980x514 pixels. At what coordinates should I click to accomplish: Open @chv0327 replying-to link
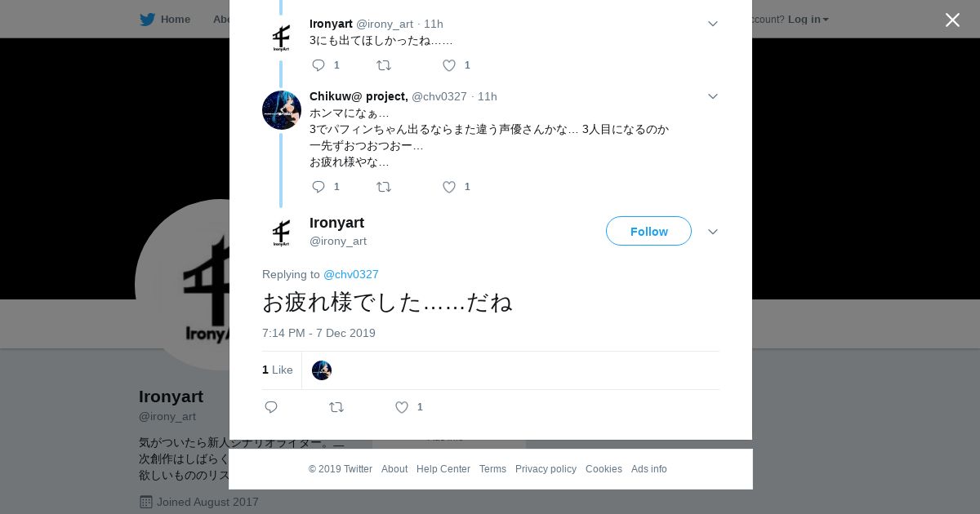coord(351,274)
